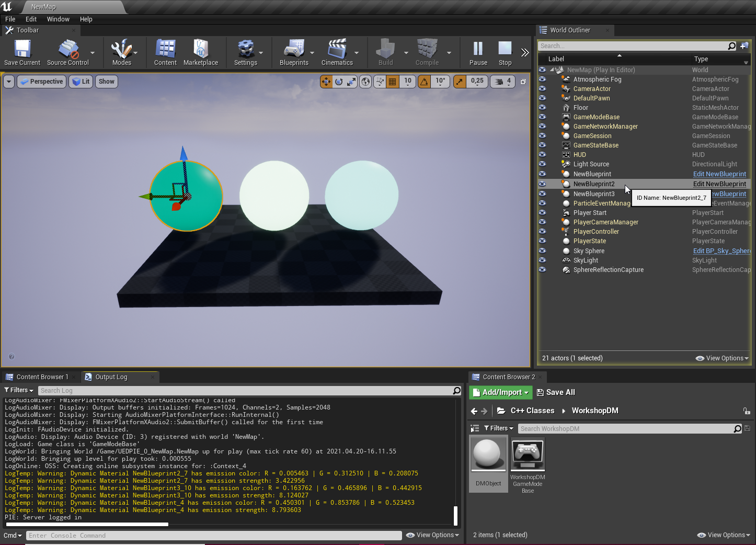756x545 pixels.
Task: Click Edit NewBlueprint link for NewBlueprint row
Action: click(x=719, y=174)
